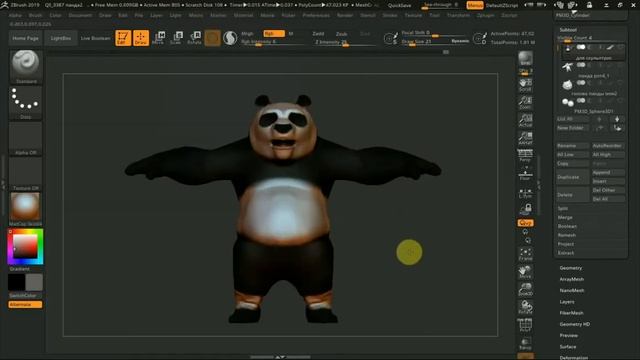This screenshot has width=640, height=360.
Task: Open the Dots stroke picker
Action: [x=26, y=102]
